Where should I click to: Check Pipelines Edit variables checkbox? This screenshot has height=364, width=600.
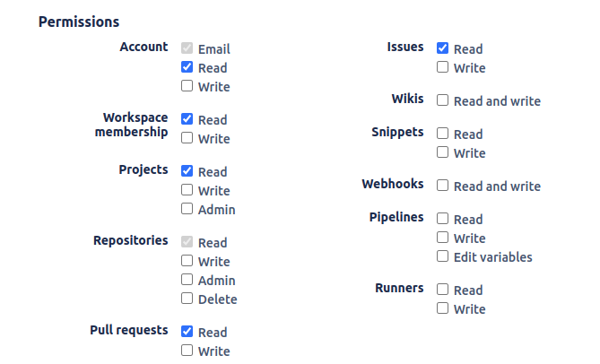point(442,256)
